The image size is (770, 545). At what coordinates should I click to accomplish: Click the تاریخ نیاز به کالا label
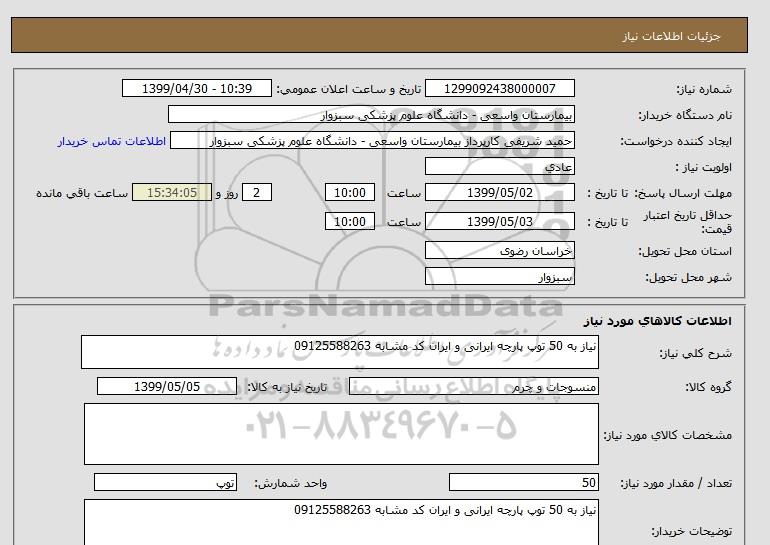pos(287,387)
